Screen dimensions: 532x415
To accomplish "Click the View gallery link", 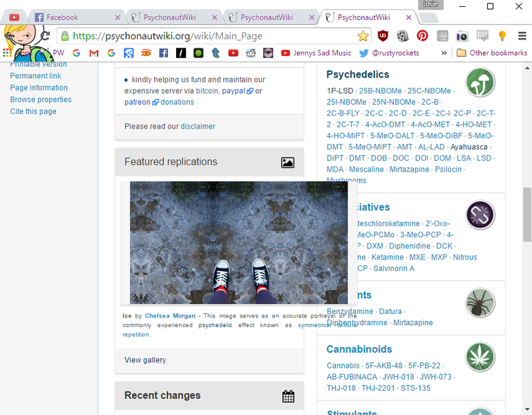I will (x=145, y=360).
